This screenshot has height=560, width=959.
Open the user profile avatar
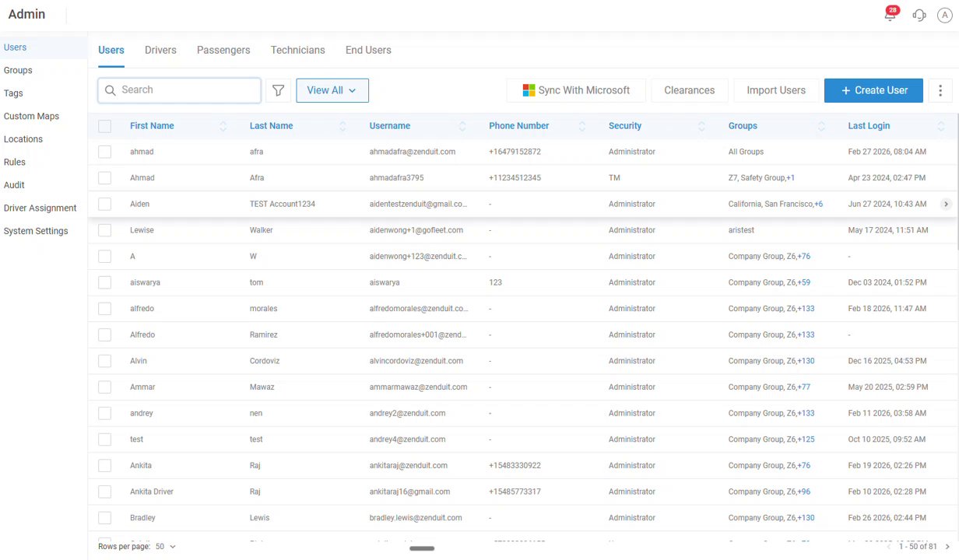tap(944, 16)
